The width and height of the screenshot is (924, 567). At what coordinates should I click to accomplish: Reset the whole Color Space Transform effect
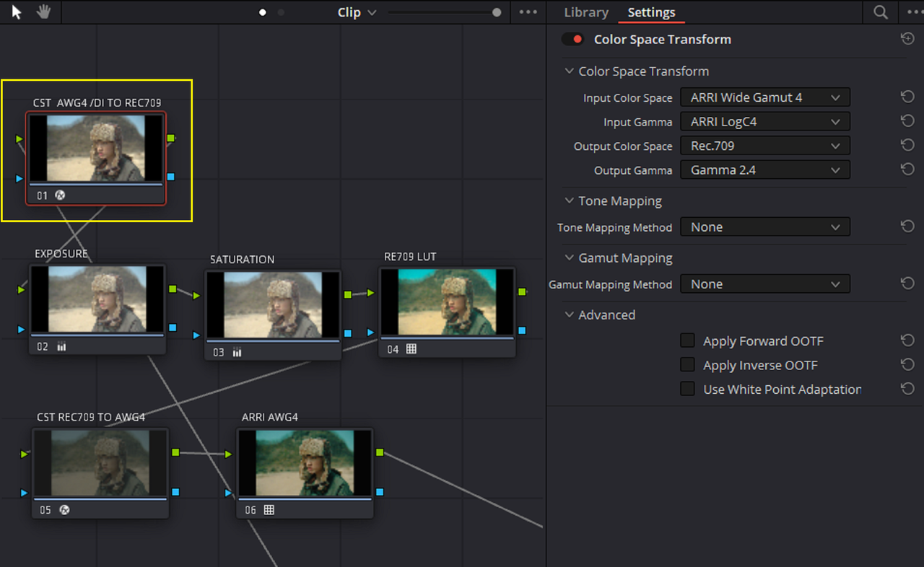pos(907,39)
